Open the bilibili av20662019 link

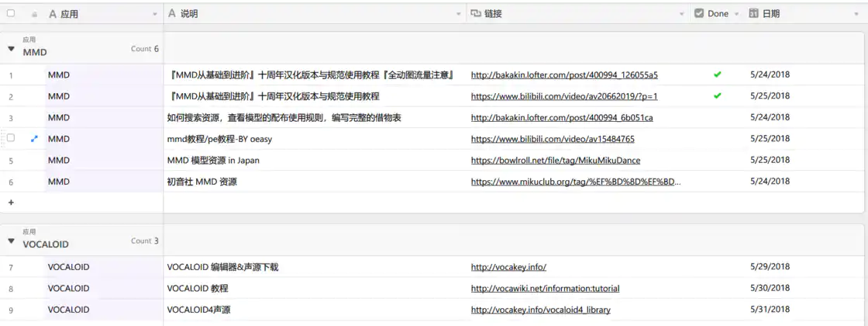pyautogui.click(x=564, y=96)
